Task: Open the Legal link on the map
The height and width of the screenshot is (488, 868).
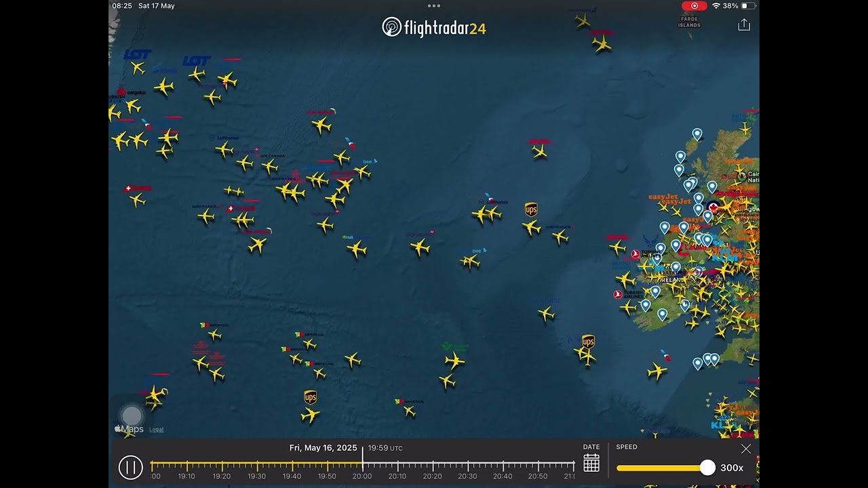Action: tap(157, 430)
